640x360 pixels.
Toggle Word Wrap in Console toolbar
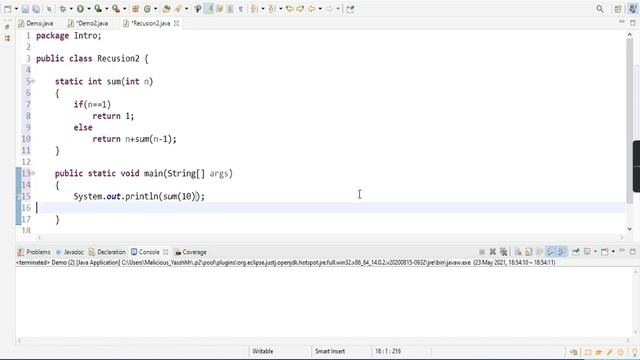(x=540, y=252)
